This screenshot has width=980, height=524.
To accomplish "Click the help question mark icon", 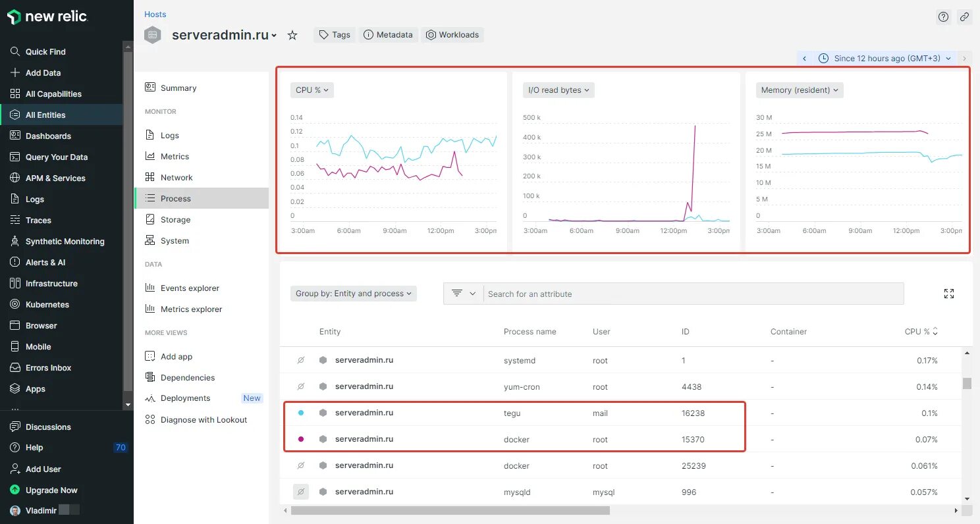I will [x=944, y=17].
